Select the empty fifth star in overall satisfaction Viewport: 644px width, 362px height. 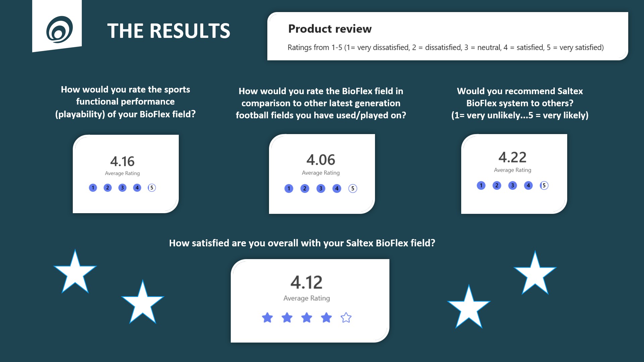(346, 317)
